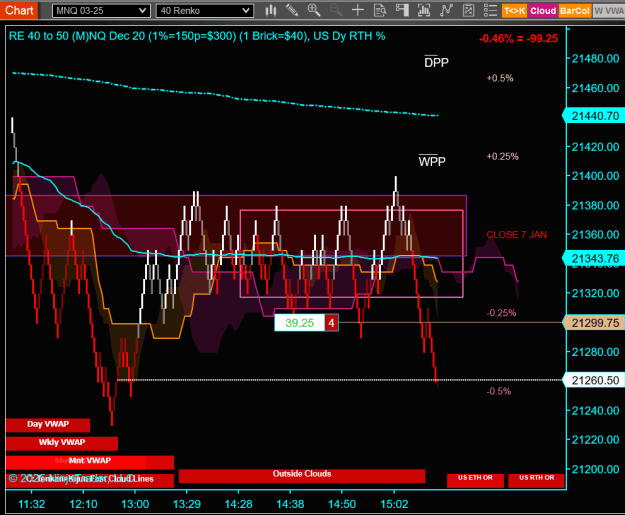Click the CLOSE 7 JAN red text
Screen dimensions: 625x515
[x=517, y=235]
